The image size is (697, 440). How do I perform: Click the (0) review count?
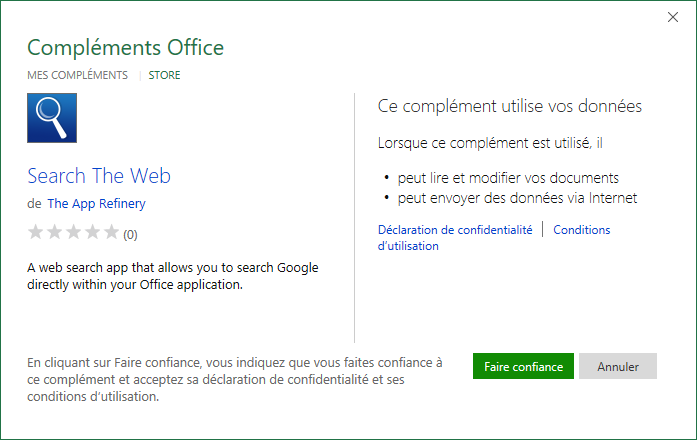130,235
